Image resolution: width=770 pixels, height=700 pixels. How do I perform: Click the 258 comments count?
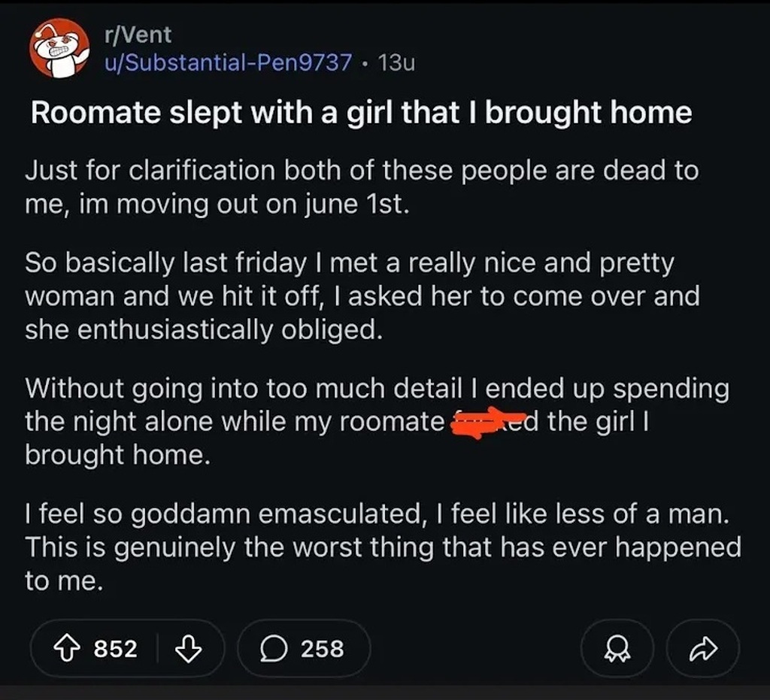322,648
